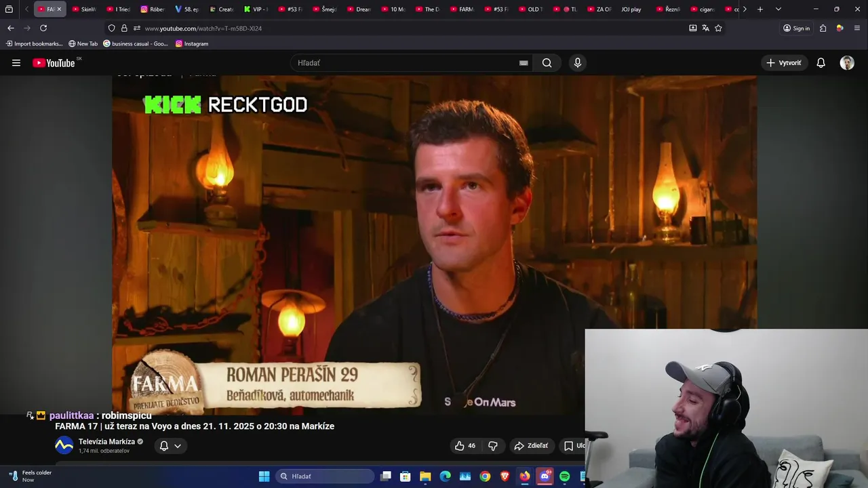Open the Vytvoriť create button
Viewport: 868px width, 488px height.
tap(784, 63)
